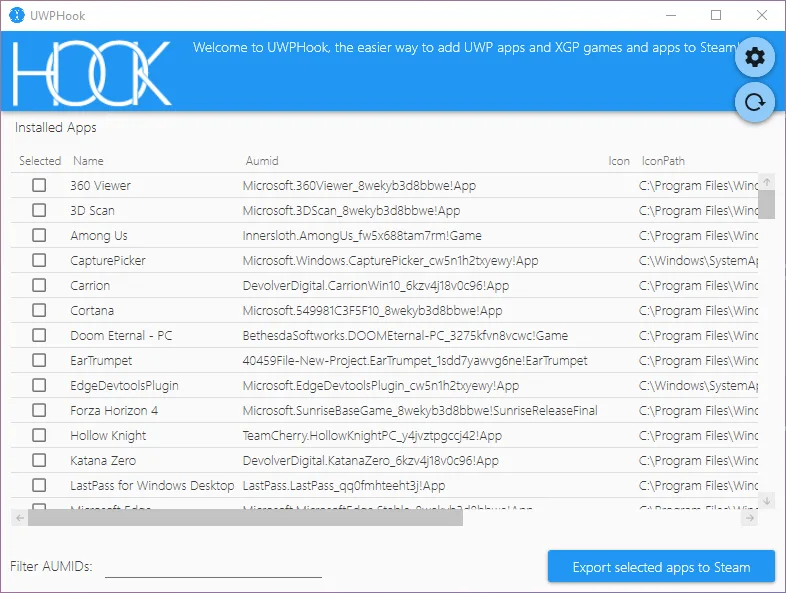Minimize the UWPHook window

pyautogui.click(x=671, y=16)
